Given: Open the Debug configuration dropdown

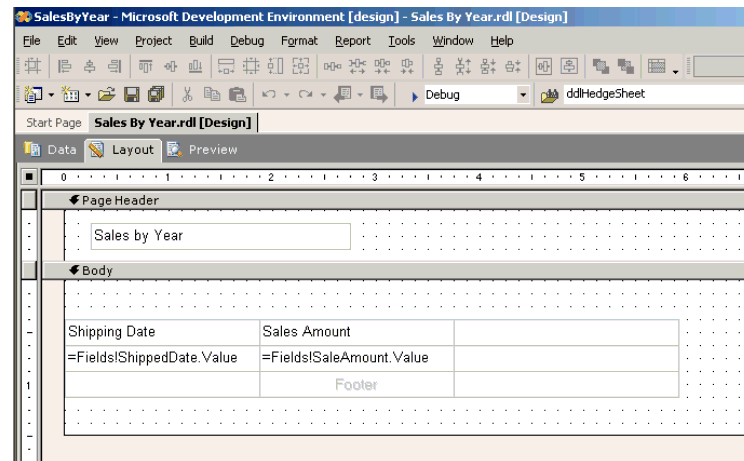Looking at the screenshot, I should click(x=522, y=95).
